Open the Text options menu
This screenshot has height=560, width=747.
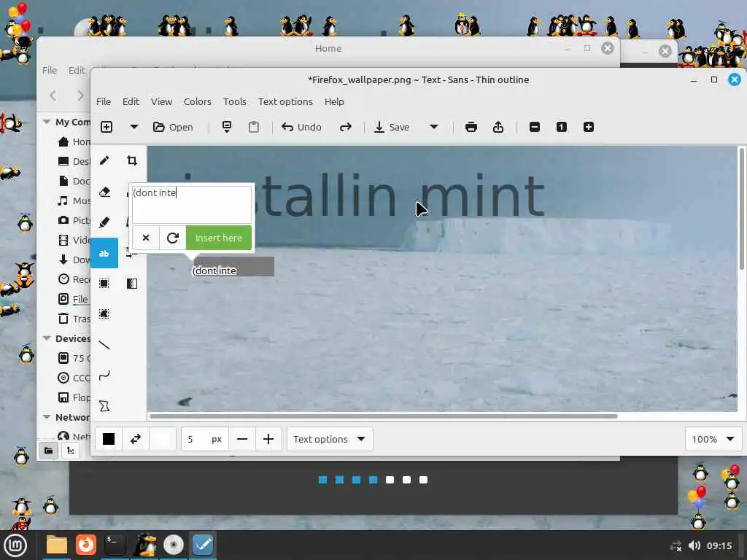tap(285, 102)
